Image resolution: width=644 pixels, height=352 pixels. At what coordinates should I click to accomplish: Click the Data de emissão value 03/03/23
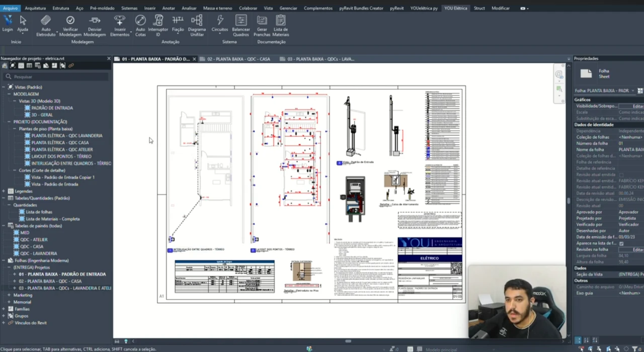coord(631,237)
